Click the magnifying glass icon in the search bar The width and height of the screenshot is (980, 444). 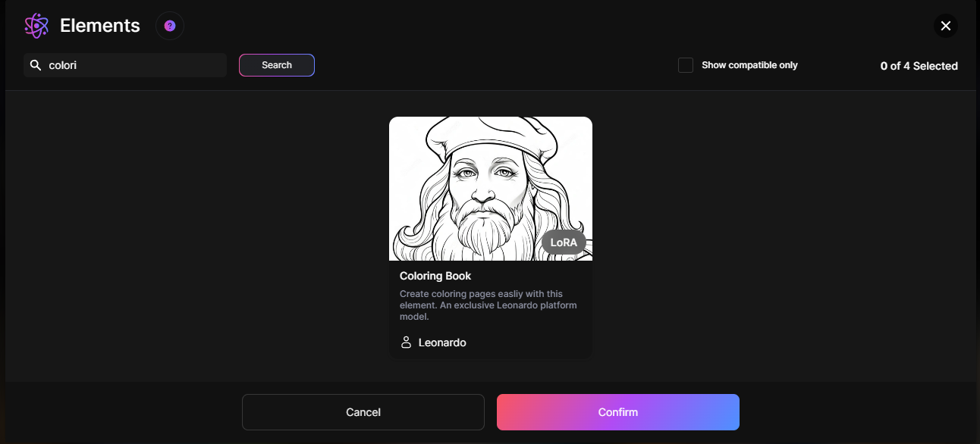pos(36,65)
